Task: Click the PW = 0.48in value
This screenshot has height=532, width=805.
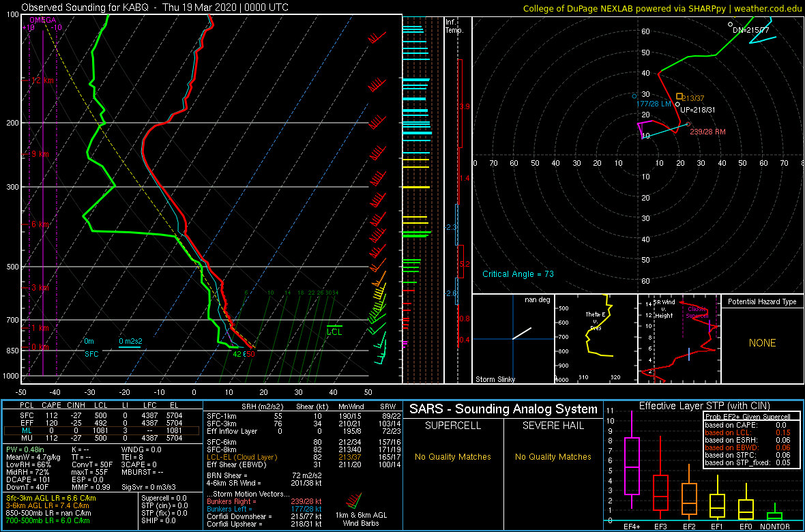Action: [x=26, y=450]
